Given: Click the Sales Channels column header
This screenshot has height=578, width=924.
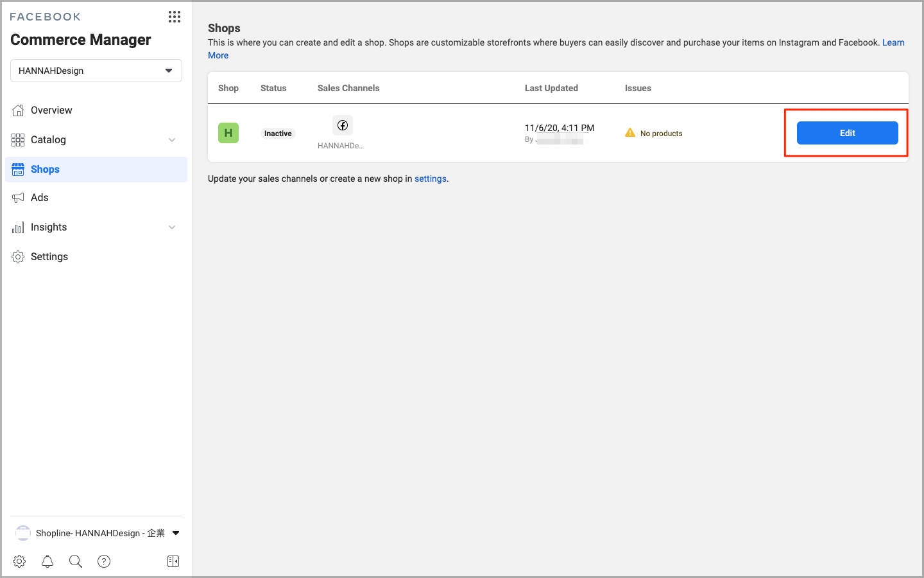Looking at the screenshot, I should pos(348,88).
